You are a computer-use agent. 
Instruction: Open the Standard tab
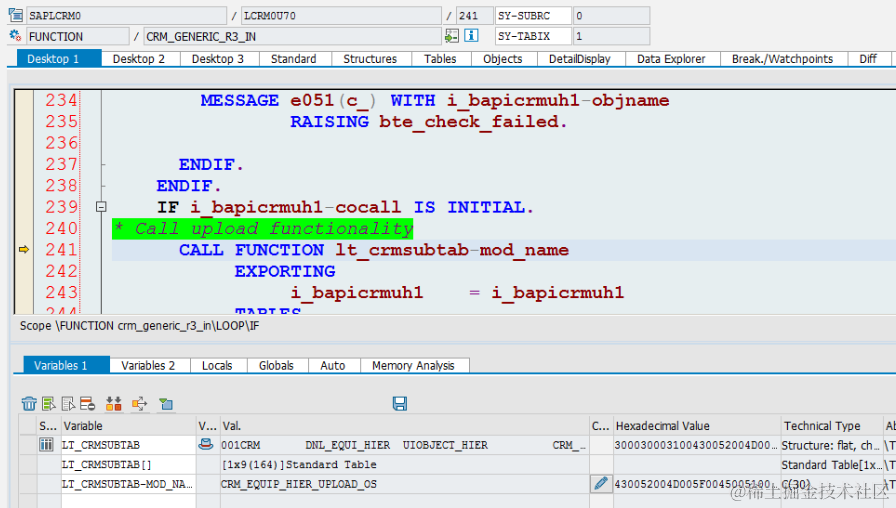click(x=294, y=59)
